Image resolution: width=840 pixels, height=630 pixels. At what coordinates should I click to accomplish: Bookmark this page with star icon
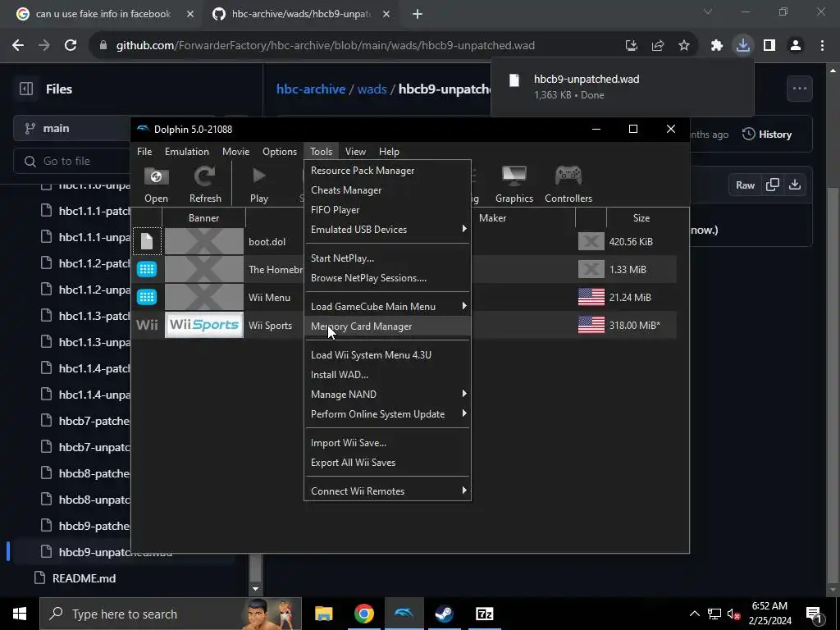(684, 46)
